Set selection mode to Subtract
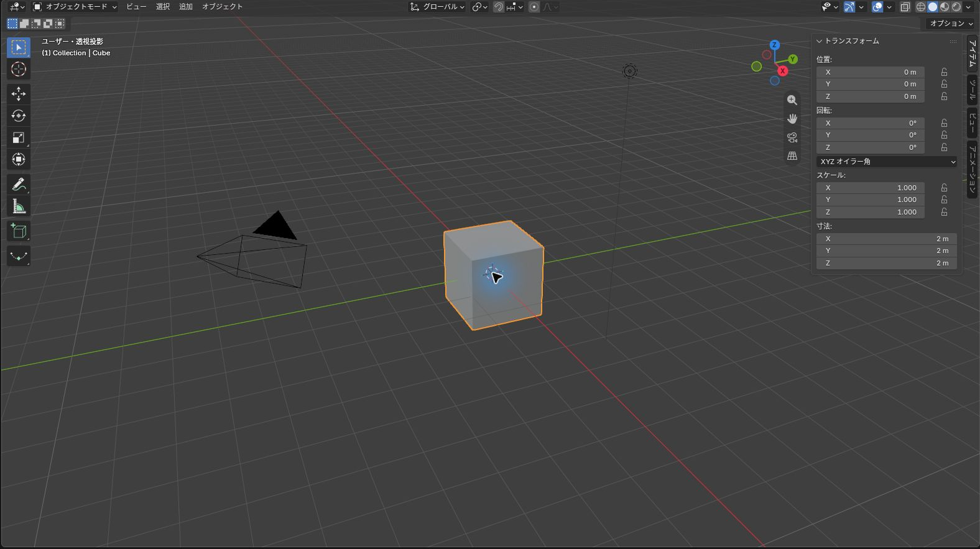 click(36, 24)
